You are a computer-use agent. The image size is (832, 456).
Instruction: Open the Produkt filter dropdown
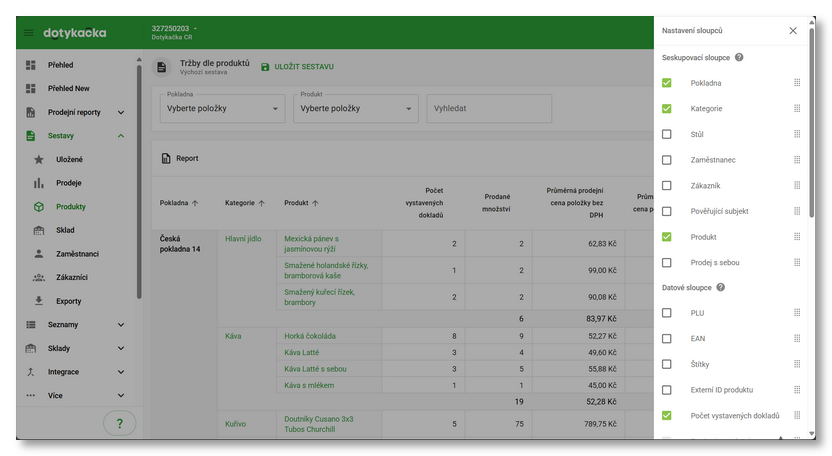tap(355, 108)
